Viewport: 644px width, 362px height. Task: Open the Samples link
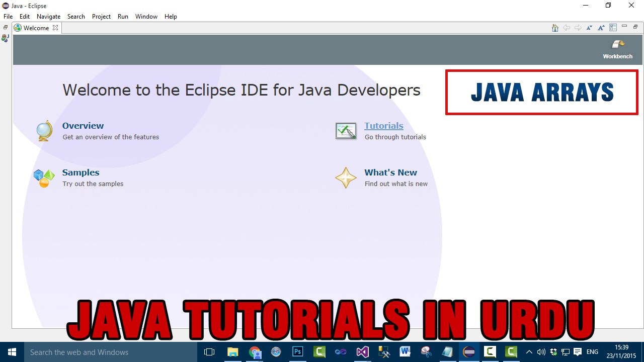80,172
